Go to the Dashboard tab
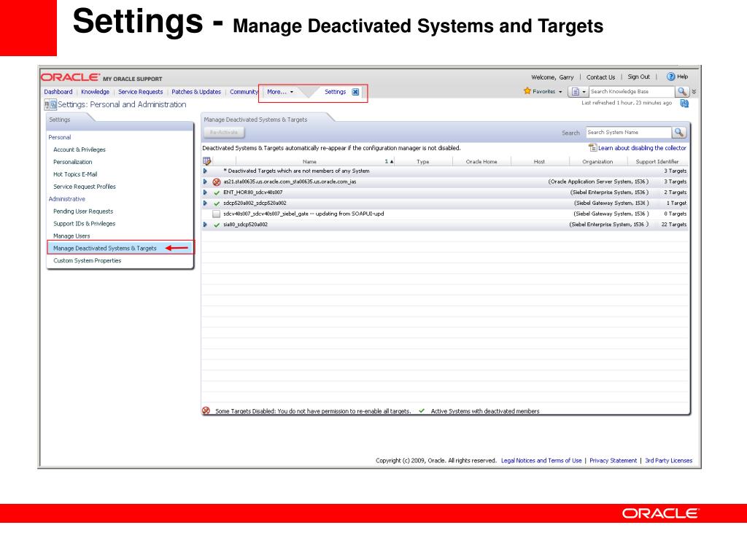The image size is (747, 560). coord(58,92)
